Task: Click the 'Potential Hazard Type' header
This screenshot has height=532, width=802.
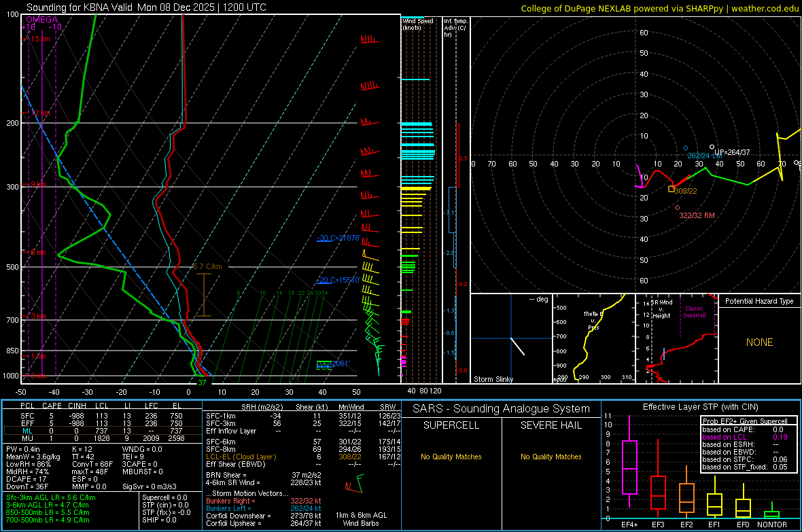Action: (759, 301)
